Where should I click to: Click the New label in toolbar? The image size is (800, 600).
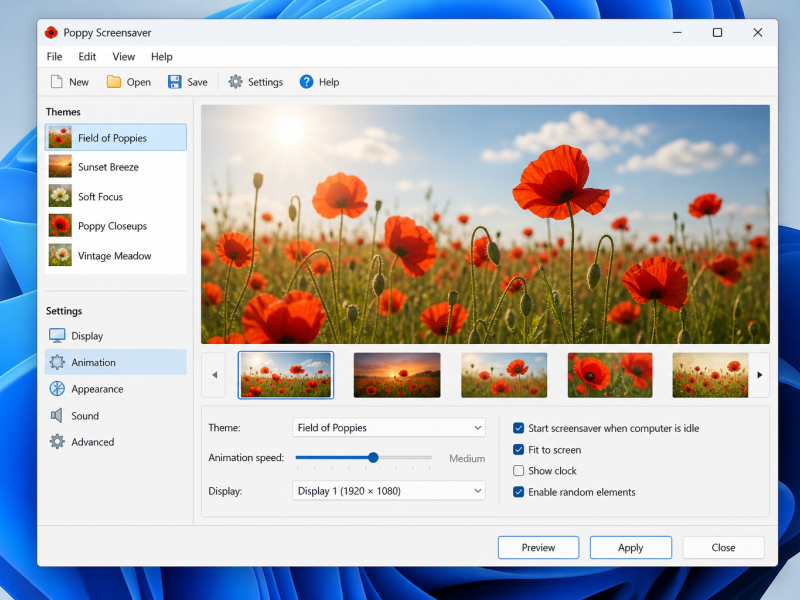click(x=79, y=82)
